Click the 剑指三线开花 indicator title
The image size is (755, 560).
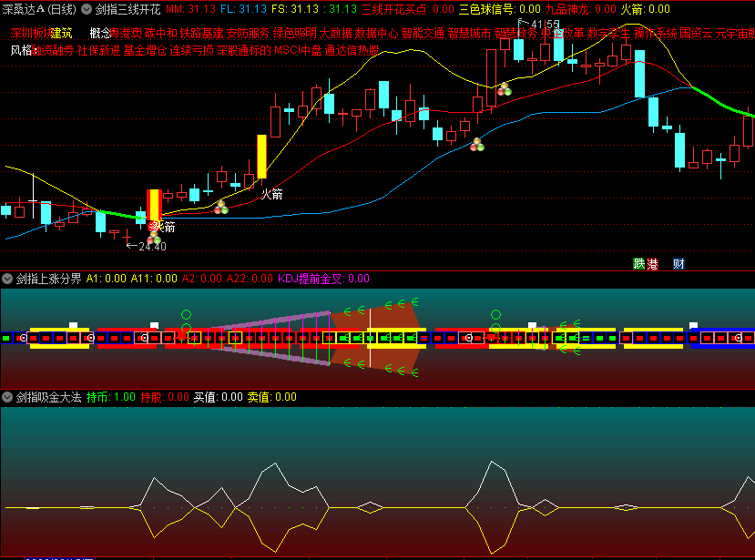pyautogui.click(x=128, y=9)
